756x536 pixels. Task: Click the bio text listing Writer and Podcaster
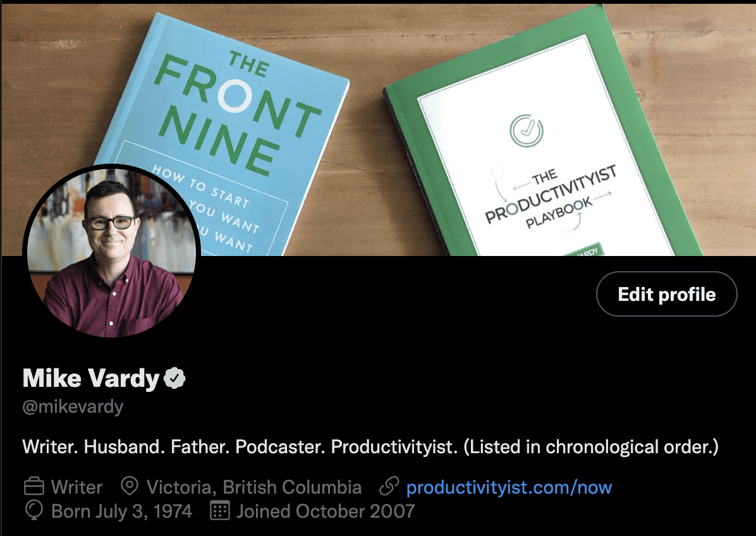pyautogui.click(x=370, y=447)
